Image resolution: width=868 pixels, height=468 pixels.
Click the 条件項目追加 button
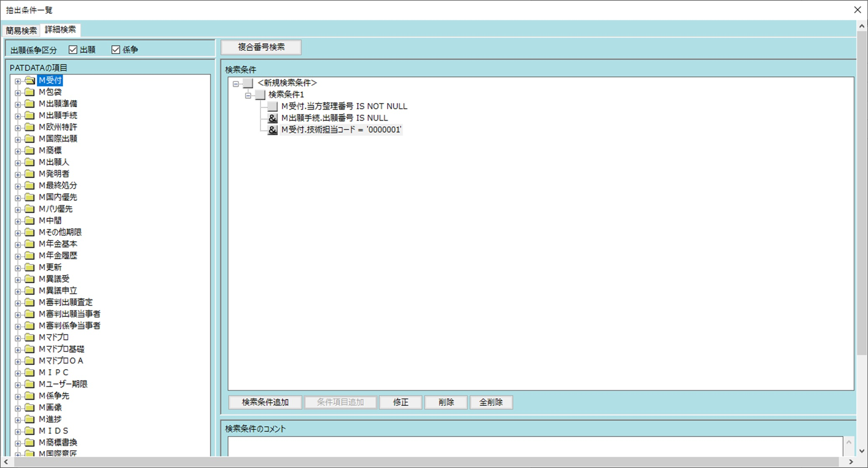click(x=340, y=402)
